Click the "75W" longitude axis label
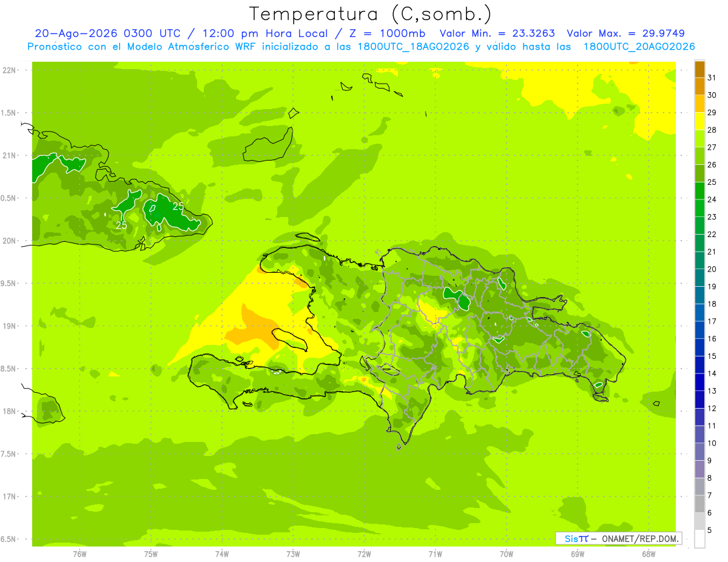 click(150, 554)
